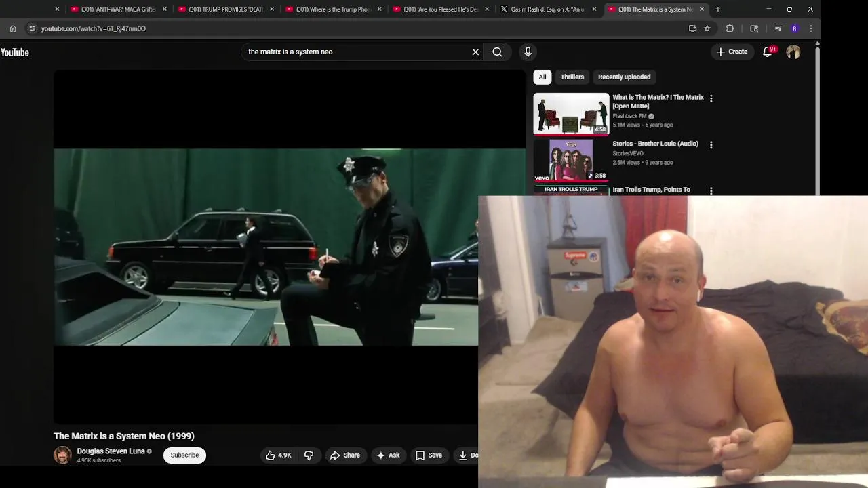Open the Chrome profile avatar

point(795,28)
